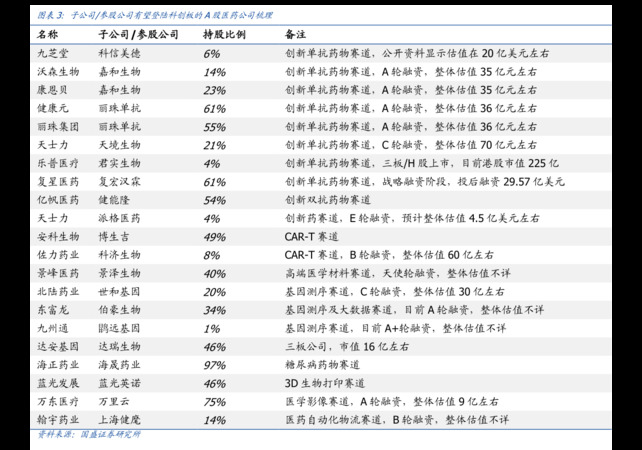Click the '20%' shareholding cell
This screenshot has height=450, width=642.
point(215,292)
